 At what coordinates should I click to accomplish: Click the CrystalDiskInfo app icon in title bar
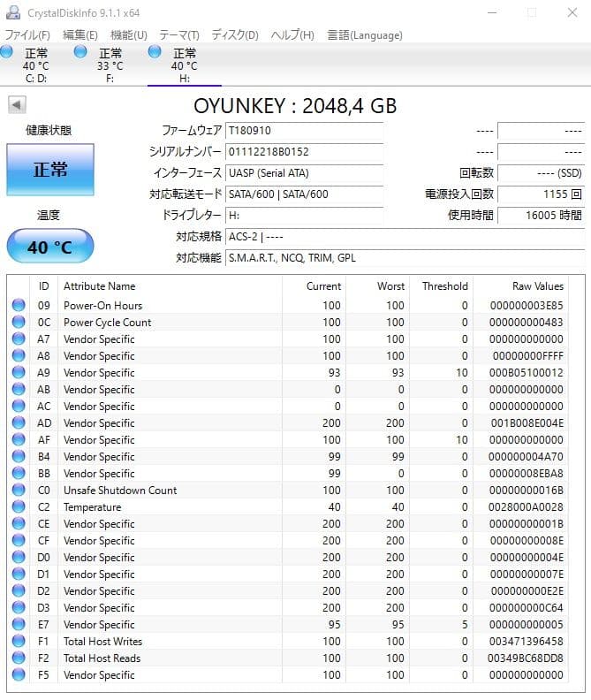[13, 12]
